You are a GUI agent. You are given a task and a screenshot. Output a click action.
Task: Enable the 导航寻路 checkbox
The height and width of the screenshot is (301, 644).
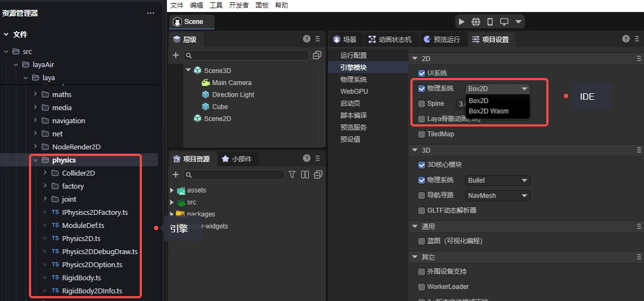pyautogui.click(x=421, y=195)
